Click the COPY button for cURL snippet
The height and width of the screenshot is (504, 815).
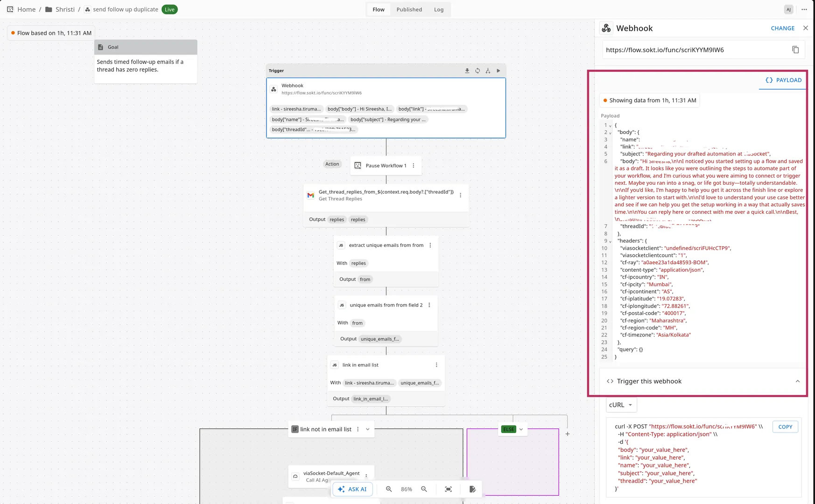click(x=785, y=427)
